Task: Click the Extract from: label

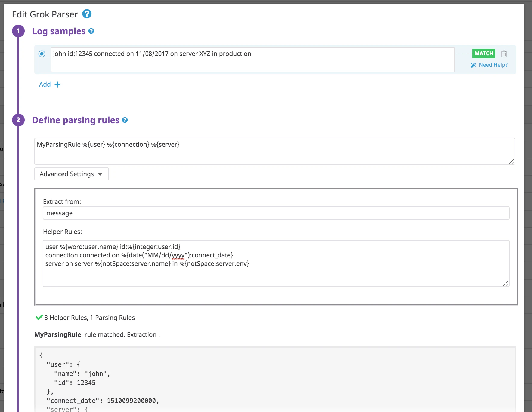Action: pyautogui.click(x=62, y=202)
